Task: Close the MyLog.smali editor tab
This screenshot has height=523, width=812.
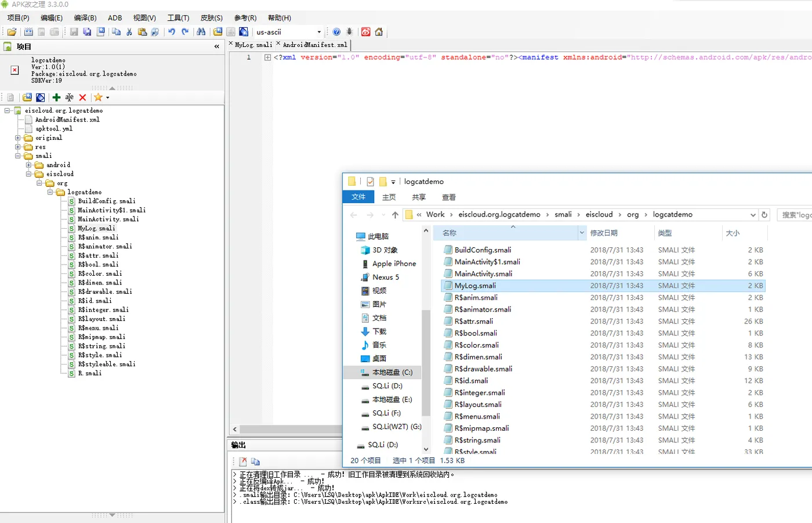Action: pyautogui.click(x=231, y=44)
